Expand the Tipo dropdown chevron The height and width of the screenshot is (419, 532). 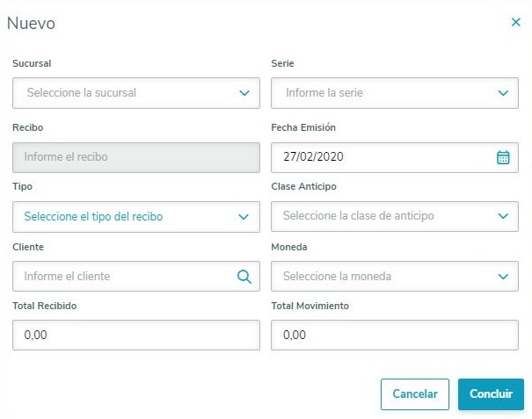coord(244,217)
